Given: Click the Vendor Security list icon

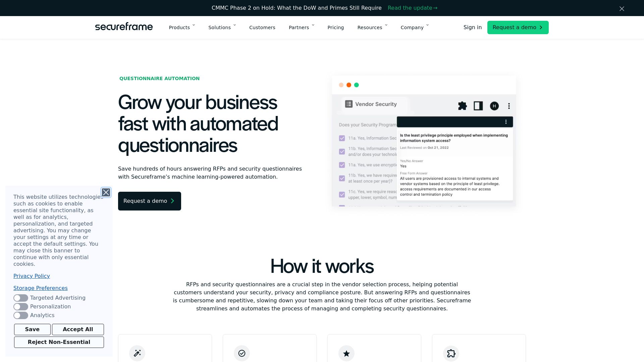Looking at the screenshot, I should (349, 104).
